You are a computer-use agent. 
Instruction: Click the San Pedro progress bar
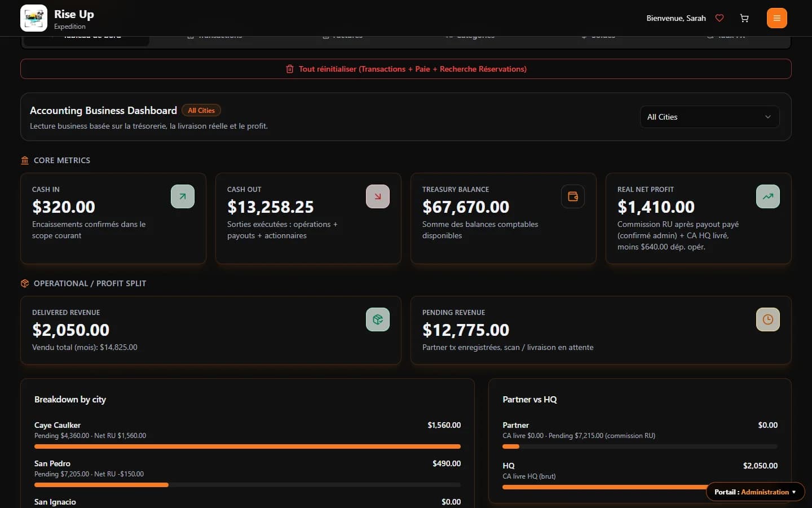point(248,485)
